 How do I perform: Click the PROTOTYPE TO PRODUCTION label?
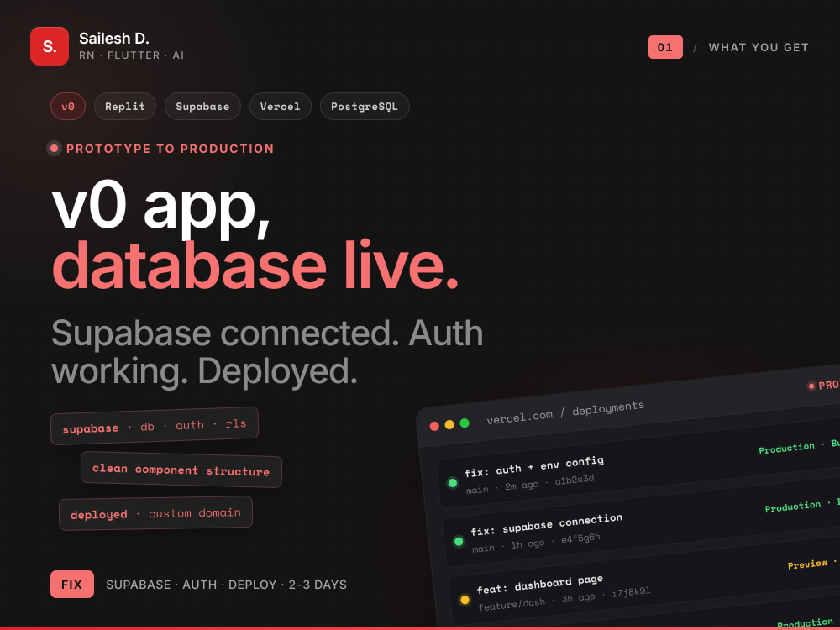point(170,149)
